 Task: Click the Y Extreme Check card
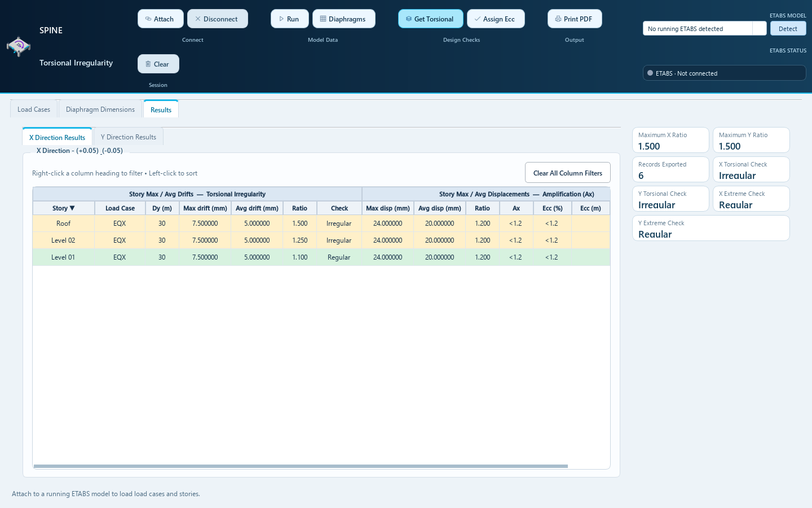(x=711, y=228)
